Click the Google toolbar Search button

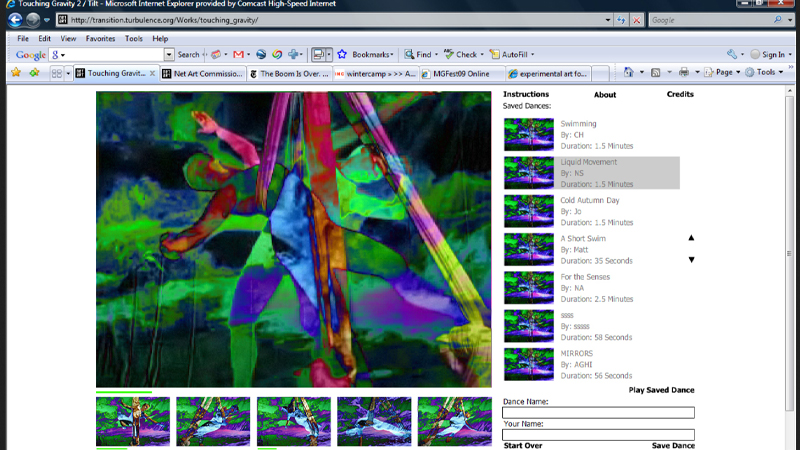[x=188, y=54]
